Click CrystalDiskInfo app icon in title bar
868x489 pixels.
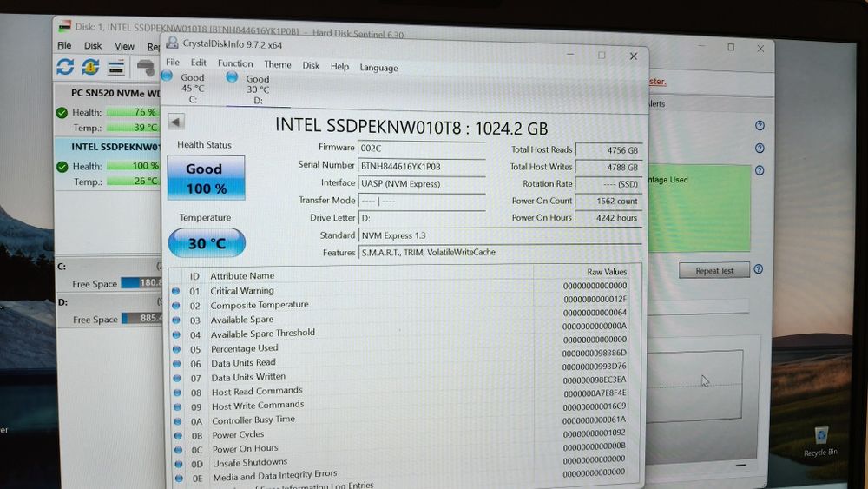tap(172, 43)
